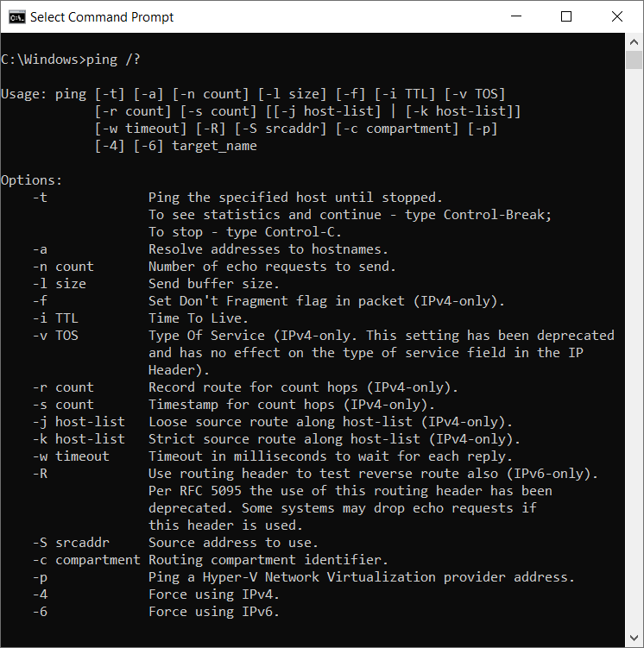Open the Command Prompt system menu icon
Viewport: 644px width, 648px height.
coord(17,17)
